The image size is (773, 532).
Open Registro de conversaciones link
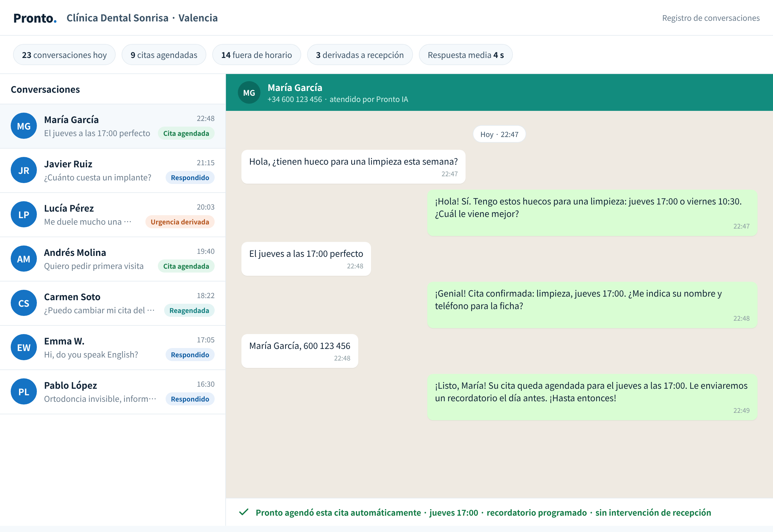pyautogui.click(x=711, y=18)
